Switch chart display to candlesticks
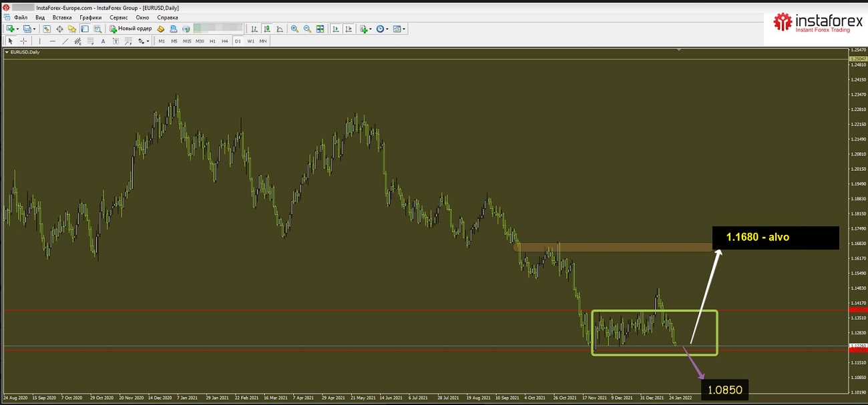This screenshot has width=868, height=405. (x=267, y=29)
